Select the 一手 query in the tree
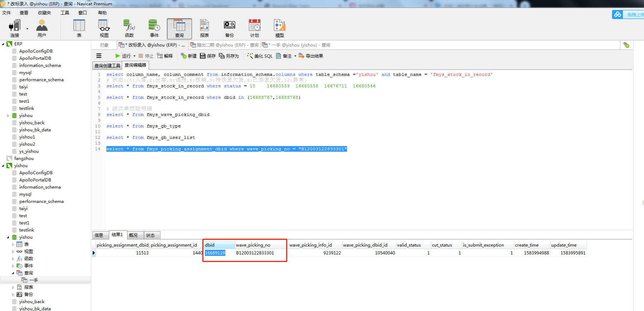644x311 pixels. pos(34,280)
